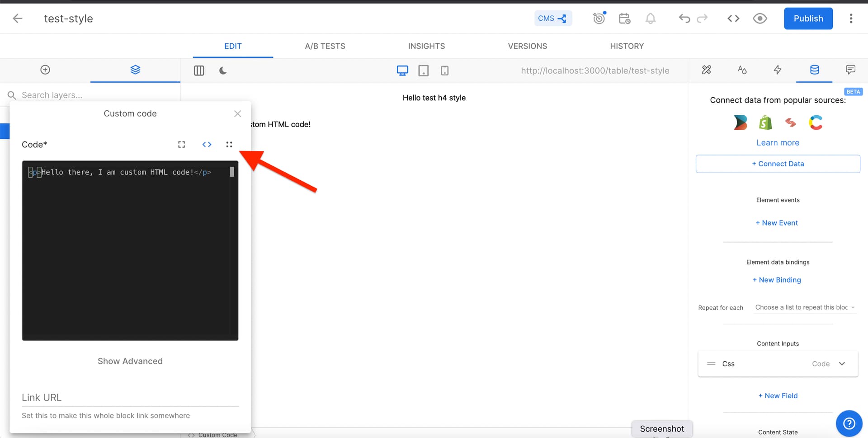Switch to the HISTORY tab
Screen dimensions: 868x438
[x=627, y=46]
